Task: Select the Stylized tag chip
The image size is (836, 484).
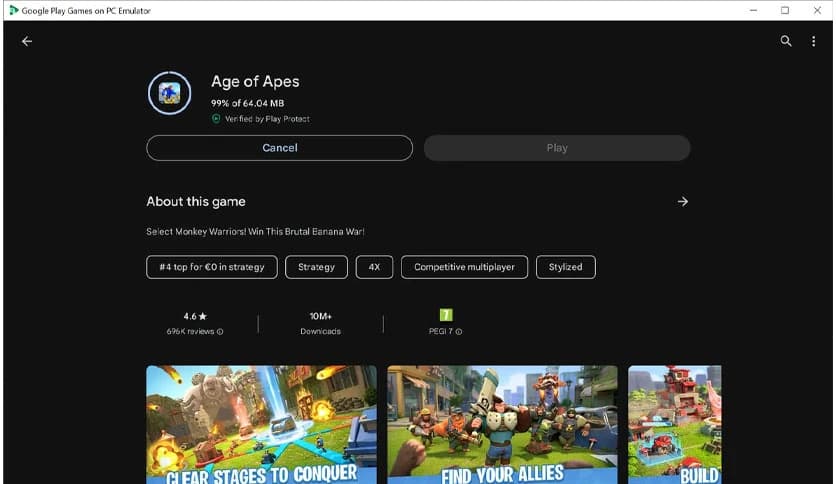Action: tap(566, 267)
